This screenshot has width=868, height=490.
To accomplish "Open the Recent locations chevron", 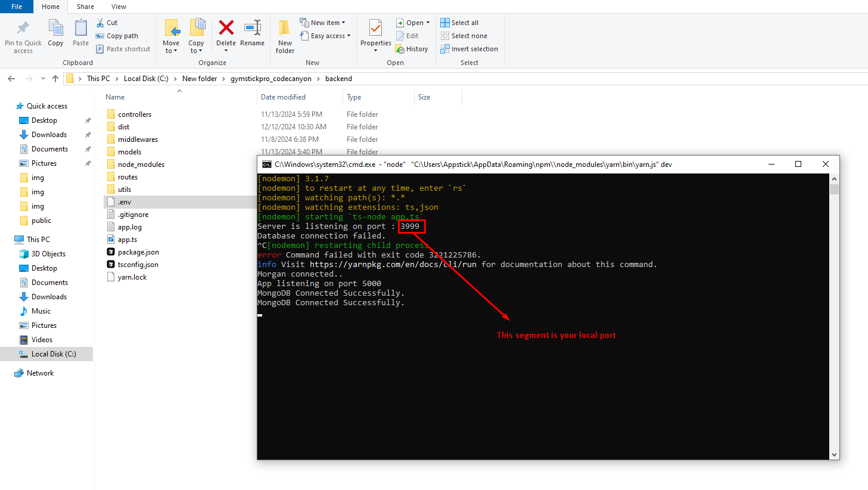I will (43, 79).
